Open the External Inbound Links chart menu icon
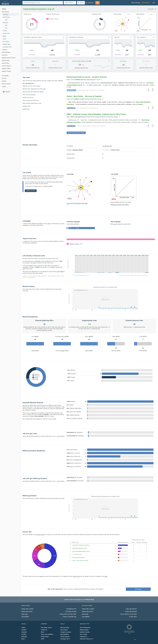This screenshot has width=158, height=644. 64,37
